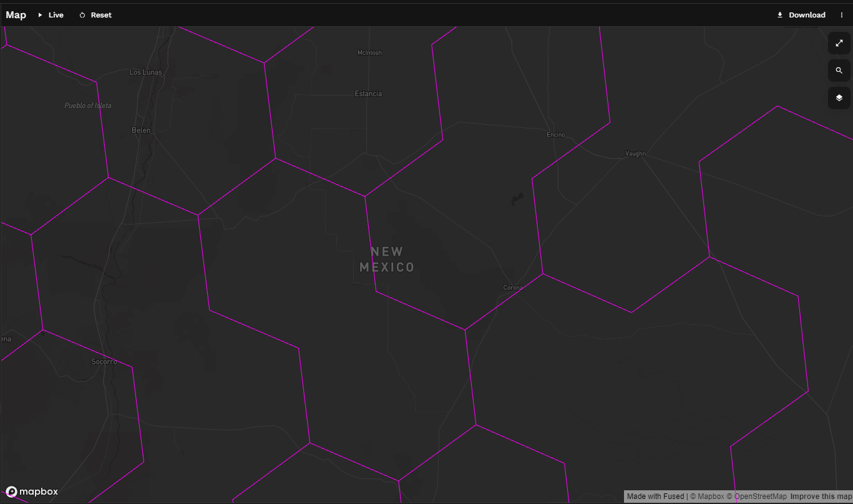The height and width of the screenshot is (504, 853).
Task: Select the Estancia town label
Action: 368,94
